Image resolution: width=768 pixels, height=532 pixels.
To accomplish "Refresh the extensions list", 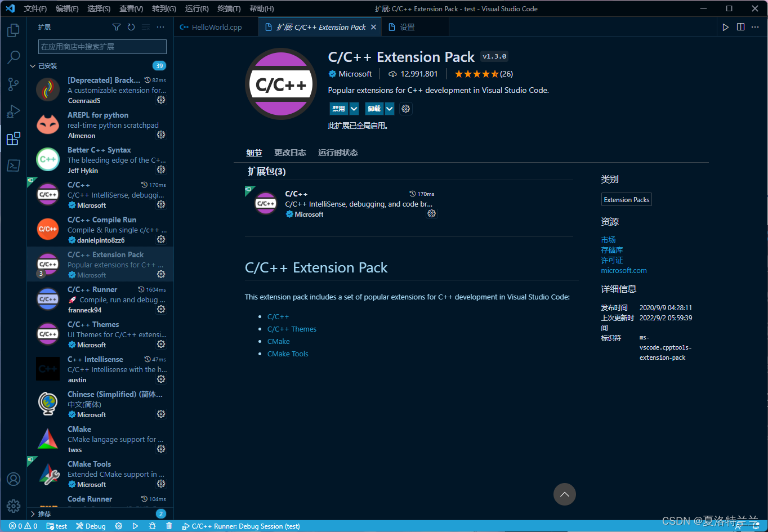I will click(x=131, y=27).
